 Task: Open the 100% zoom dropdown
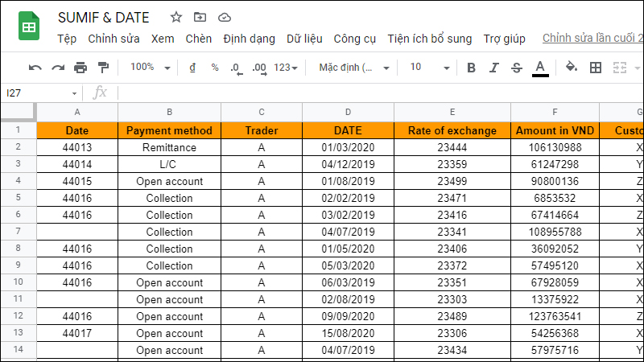150,68
